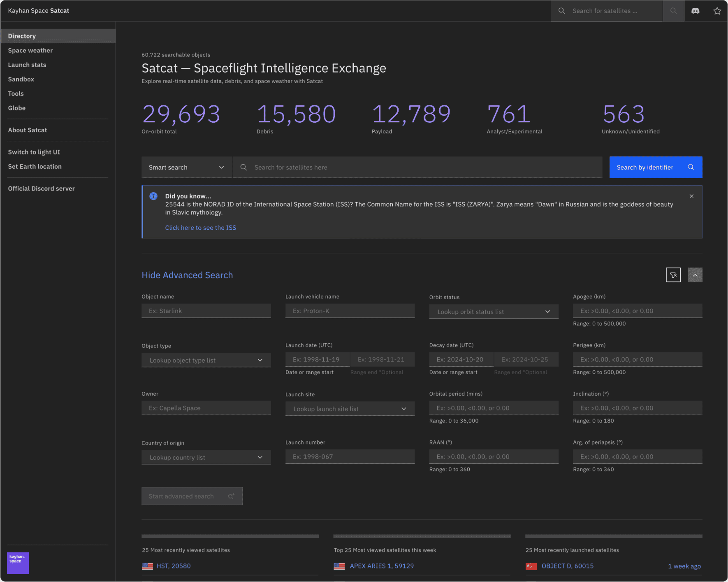
Task: Click the star favorites icon top right
Action: click(x=717, y=11)
